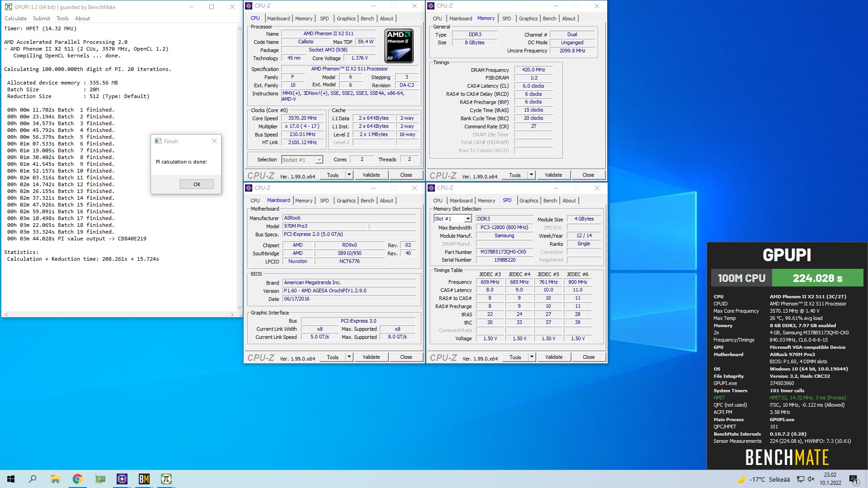Select CPU tab in Memory window

click(x=437, y=19)
